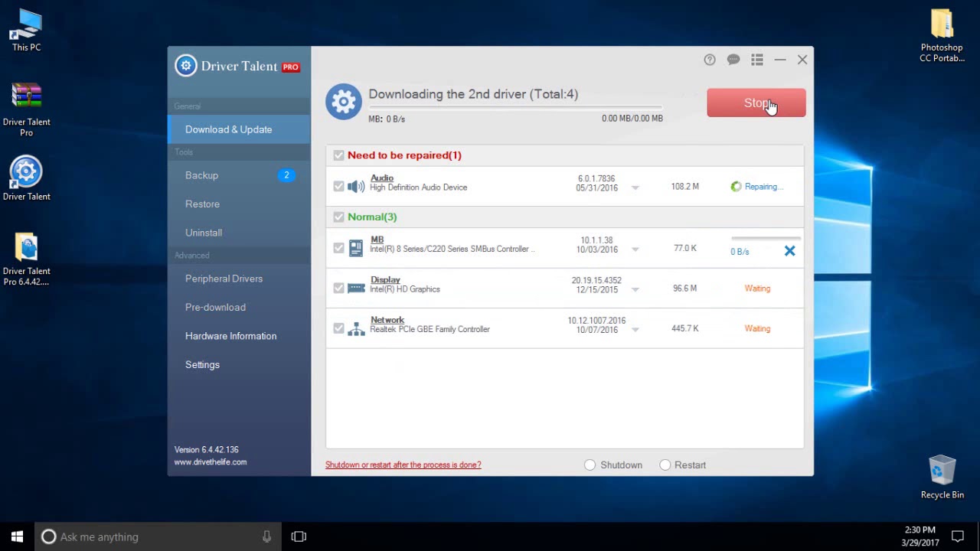980x551 pixels.
Task: Toggle the Normal(3) group checkbox
Action: (x=338, y=217)
